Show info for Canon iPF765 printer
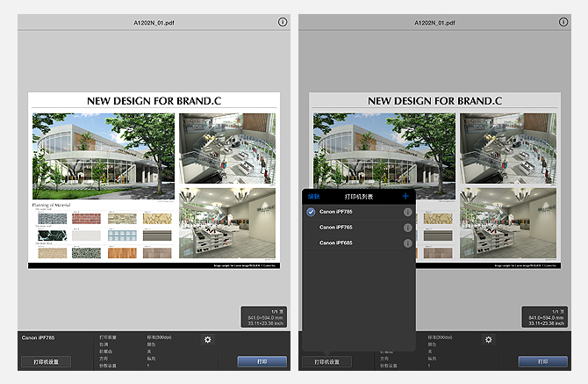Viewport: 588px width, 384px height. (407, 228)
